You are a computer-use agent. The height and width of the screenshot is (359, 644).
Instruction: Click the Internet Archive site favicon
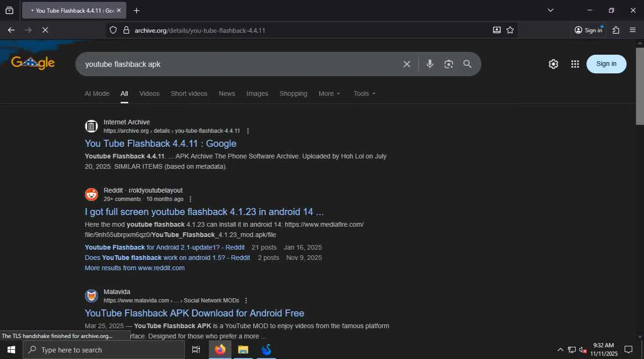(91, 126)
